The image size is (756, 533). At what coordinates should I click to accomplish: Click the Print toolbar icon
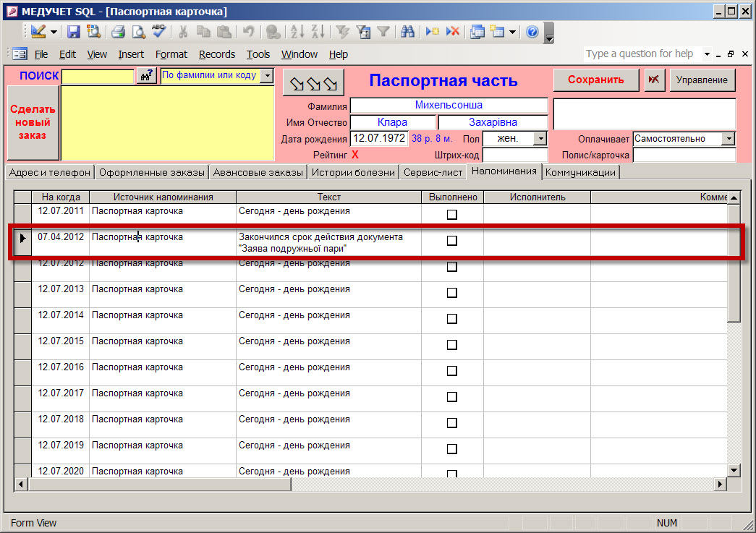click(119, 32)
